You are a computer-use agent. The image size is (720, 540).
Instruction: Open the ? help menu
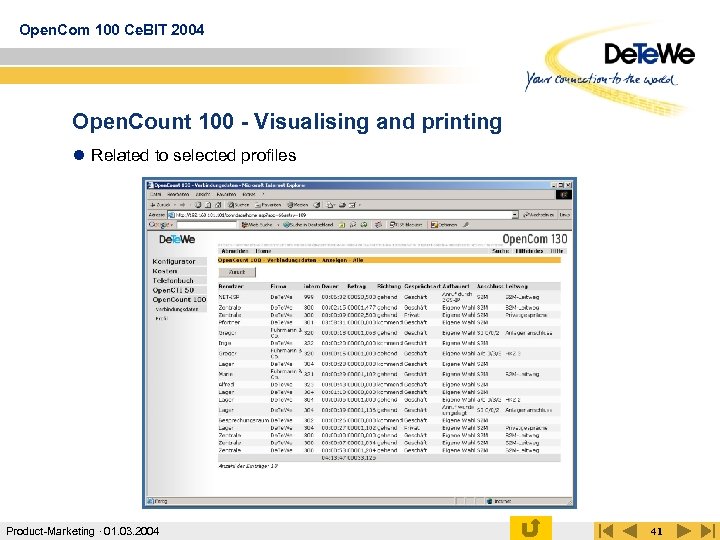(x=263, y=195)
